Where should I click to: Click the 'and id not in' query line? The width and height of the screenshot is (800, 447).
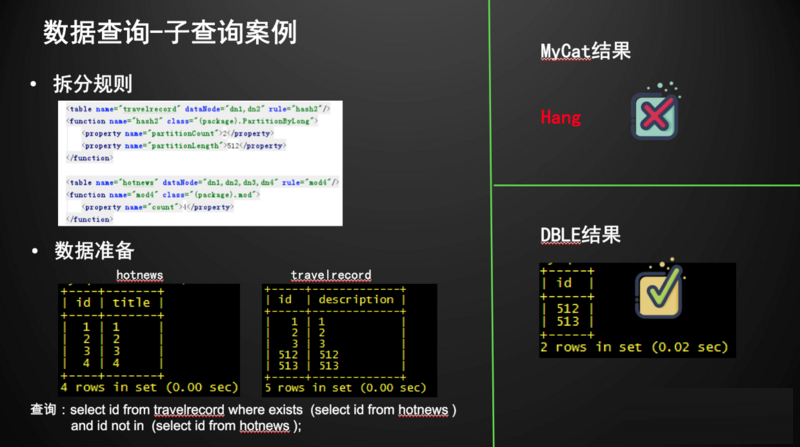click(x=186, y=426)
